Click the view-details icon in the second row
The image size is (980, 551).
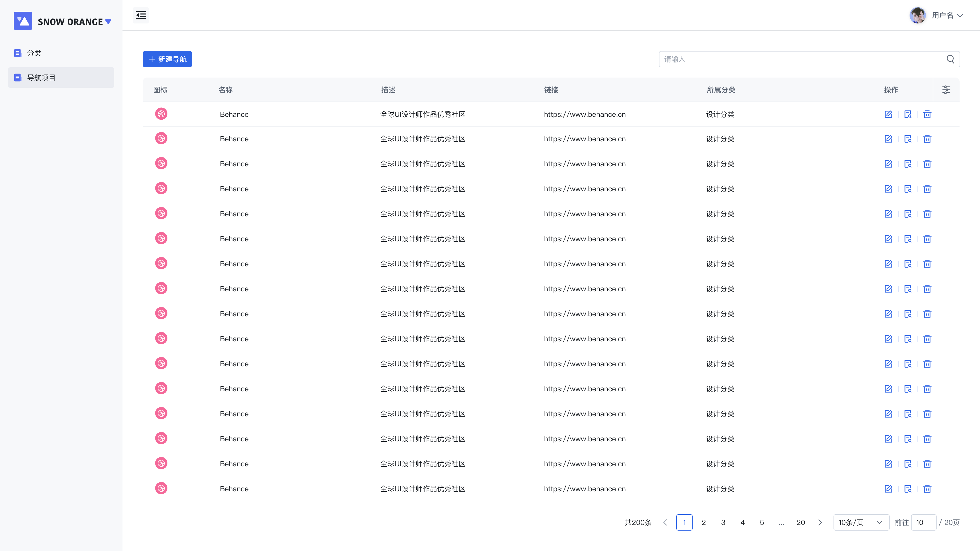pos(908,139)
